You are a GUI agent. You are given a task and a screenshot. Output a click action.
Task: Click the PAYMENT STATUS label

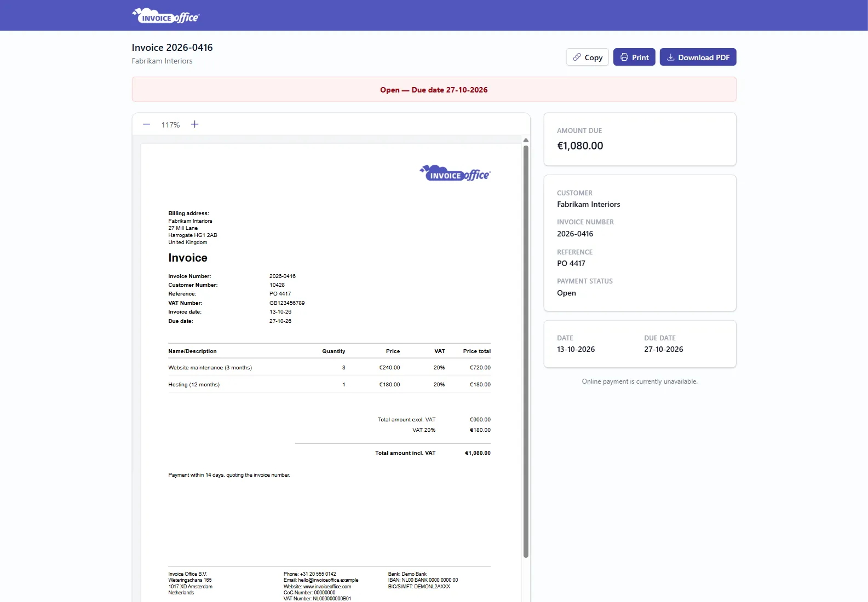(x=585, y=281)
